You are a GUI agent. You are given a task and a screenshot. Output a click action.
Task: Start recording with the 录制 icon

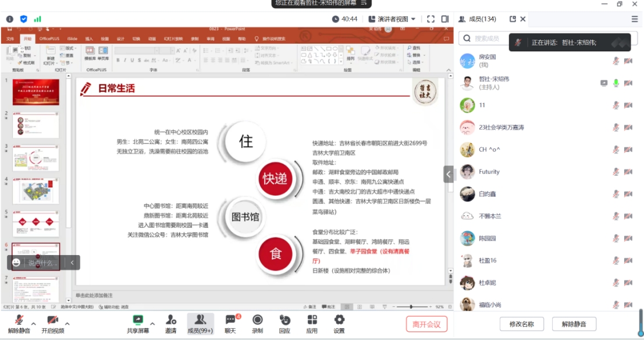[257, 320]
